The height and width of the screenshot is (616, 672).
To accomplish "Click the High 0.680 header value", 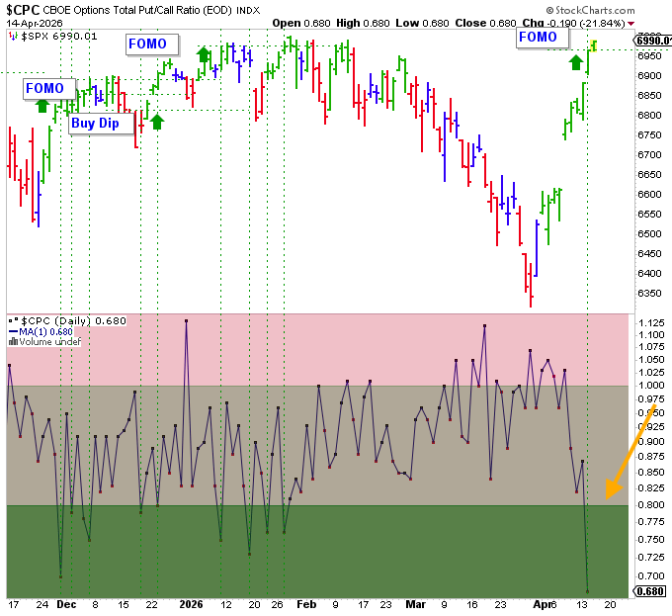I will click(363, 23).
